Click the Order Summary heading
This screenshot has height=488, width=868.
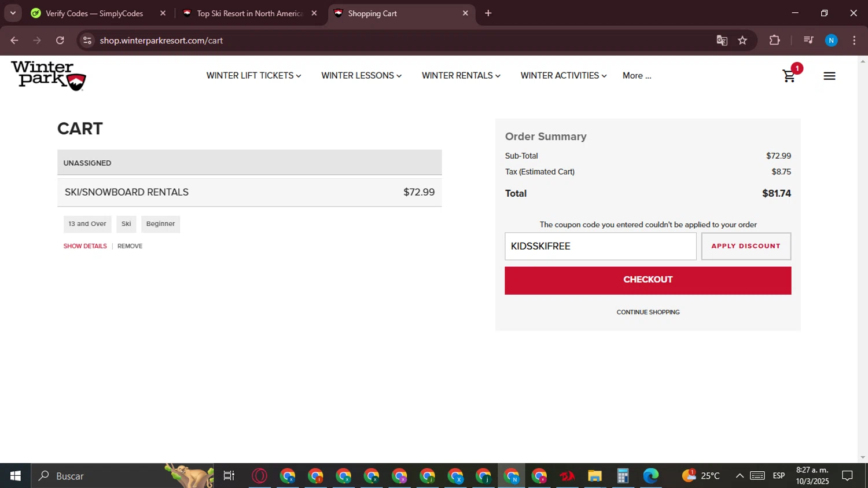[x=546, y=137]
